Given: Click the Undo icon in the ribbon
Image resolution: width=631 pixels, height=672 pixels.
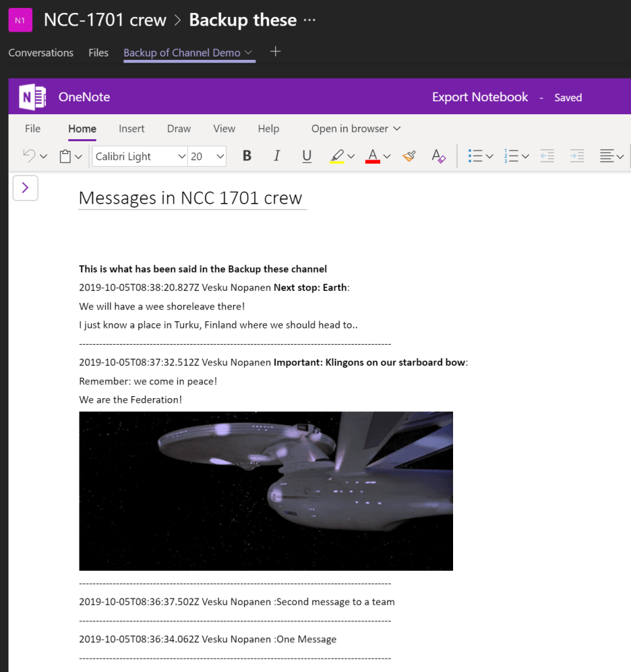Looking at the screenshot, I should 29,156.
